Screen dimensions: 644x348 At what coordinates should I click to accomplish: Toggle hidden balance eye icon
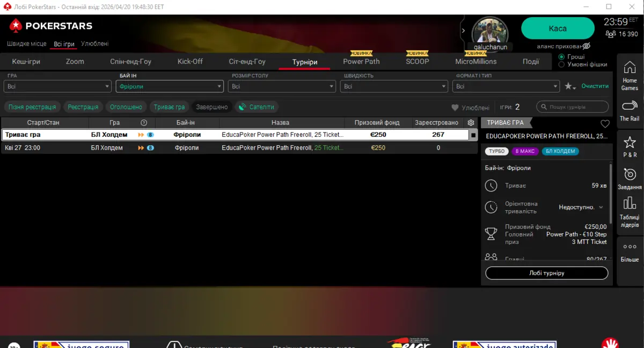coord(586,46)
